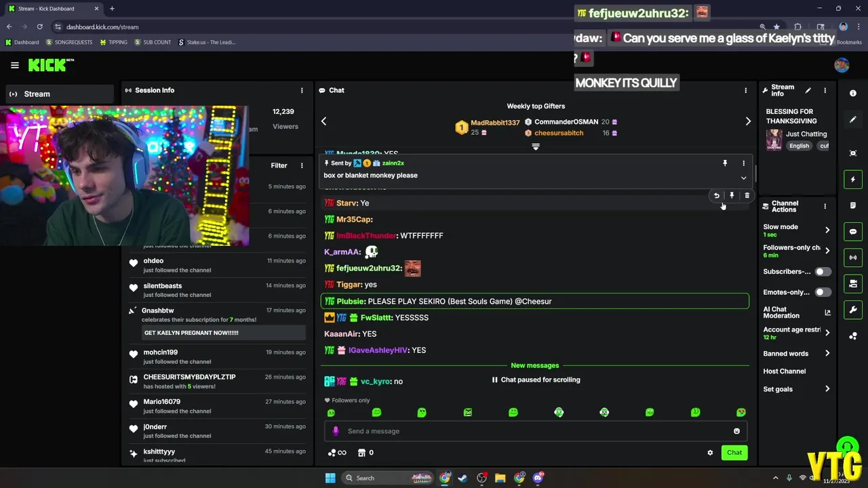Open the wrench tools icon in right sidebar
Screen dimensions: 868x488
click(853, 310)
